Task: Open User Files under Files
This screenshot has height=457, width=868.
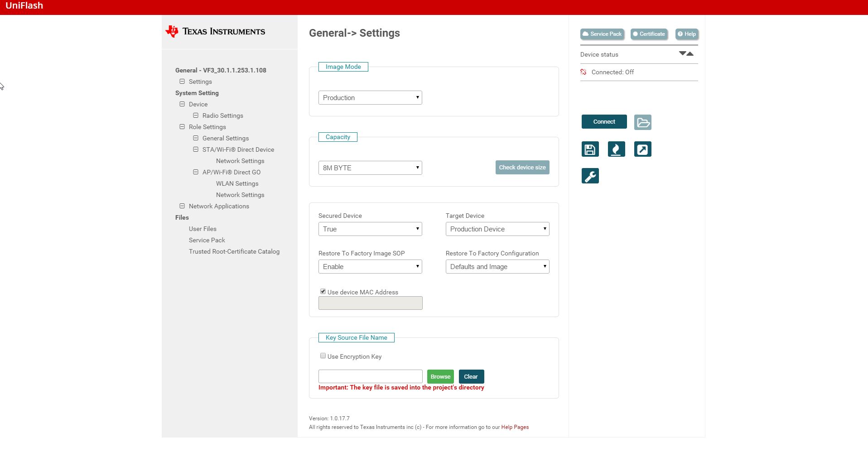Action: [x=203, y=229]
